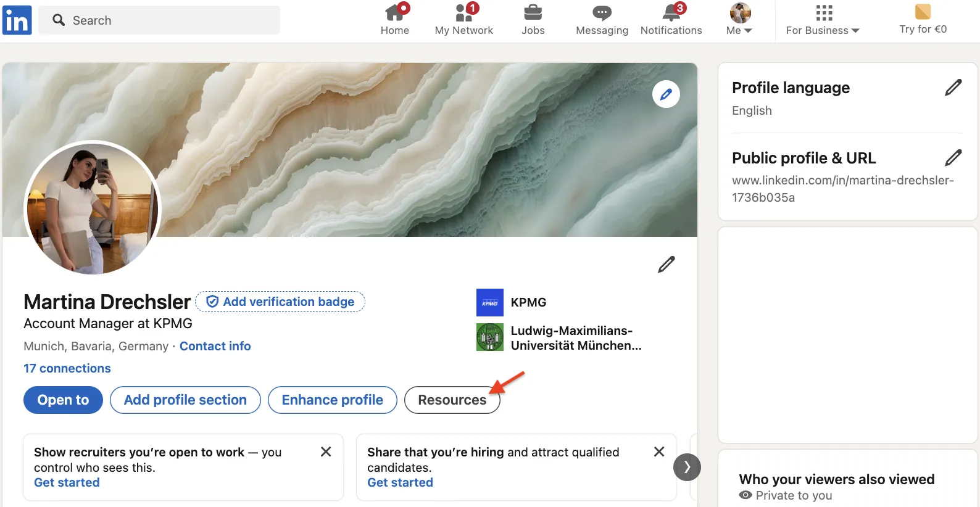The height and width of the screenshot is (507, 980).
Task: Expand the For Business menu
Action: pos(823,20)
